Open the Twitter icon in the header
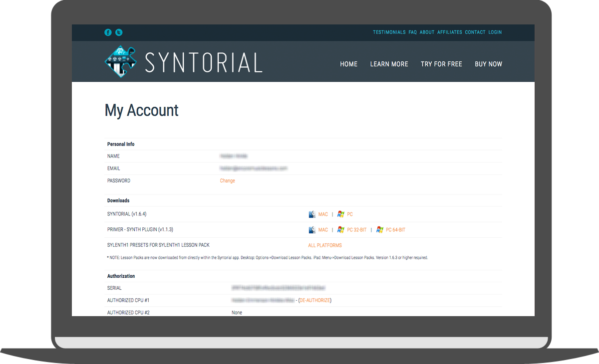Screen dimensions: 599x364 point(119,32)
